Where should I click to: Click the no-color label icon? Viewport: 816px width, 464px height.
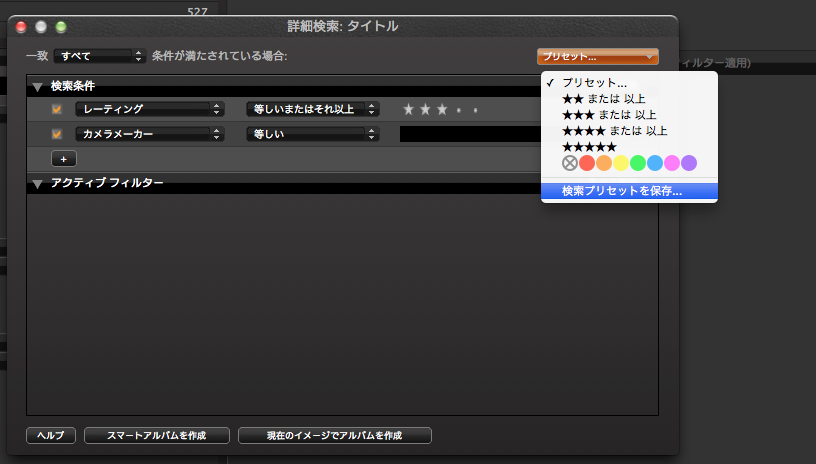[570, 163]
